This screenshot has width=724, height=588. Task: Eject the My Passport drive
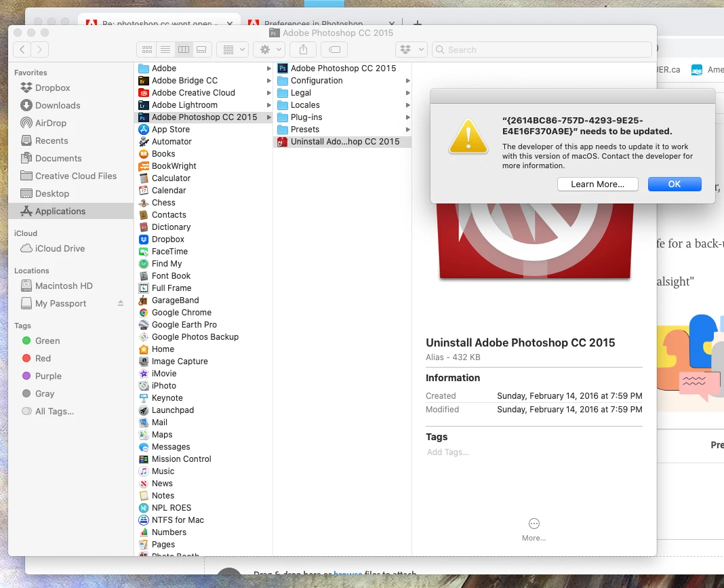(x=121, y=303)
